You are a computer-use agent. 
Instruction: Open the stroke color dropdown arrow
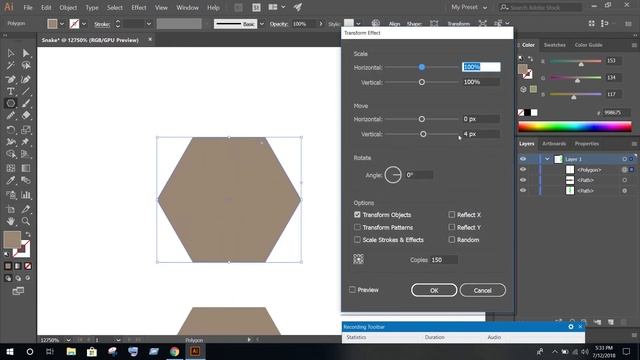click(84, 24)
